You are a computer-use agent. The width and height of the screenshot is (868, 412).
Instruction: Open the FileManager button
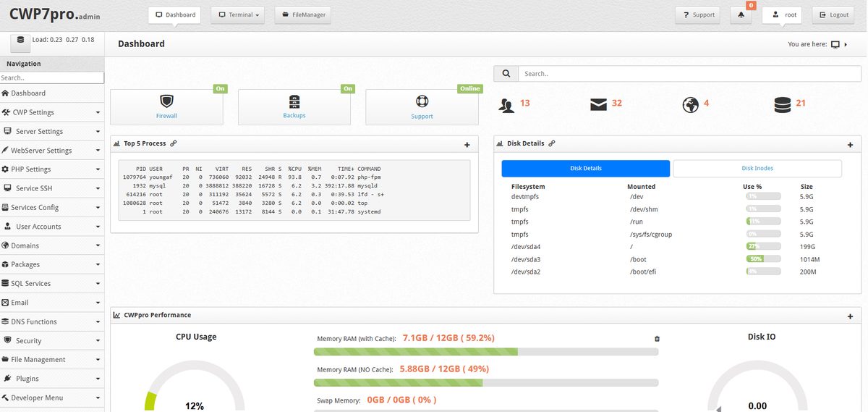click(x=302, y=14)
